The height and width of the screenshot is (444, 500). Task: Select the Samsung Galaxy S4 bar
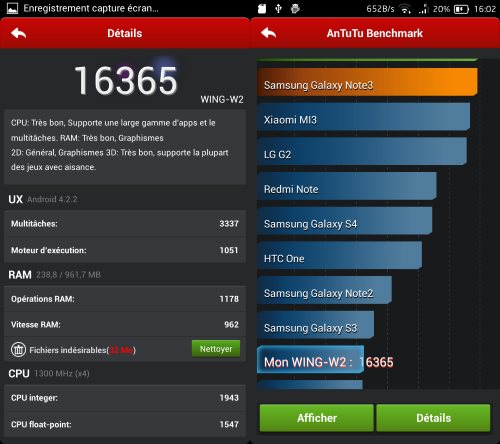tap(345, 221)
